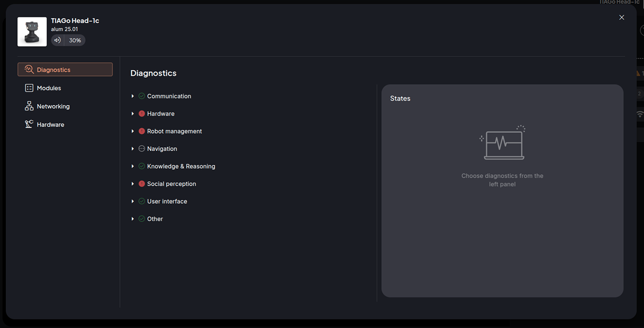Click the Modules sidebar icon
Screen dimensions: 644x328
tap(29, 88)
